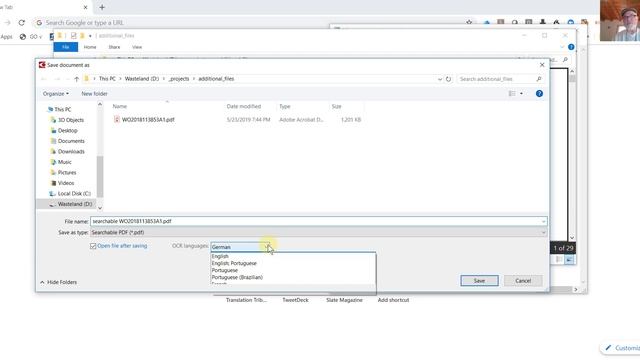This screenshot has height=360, width=640.
Task: Open TweetDeck shortcut on new tab page
Action: (296, 300)
